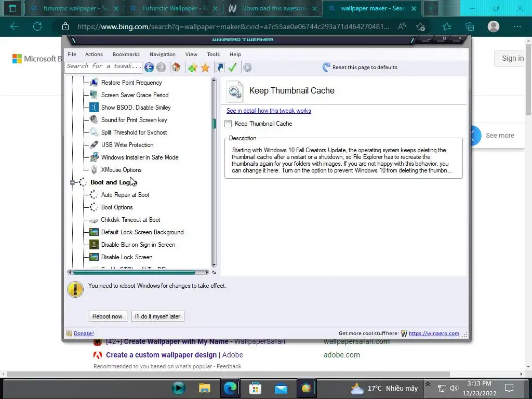Viewport: 532px width, 399px height.
Task: Open File Explorer from the taskbar
Action: coord(204,388)
